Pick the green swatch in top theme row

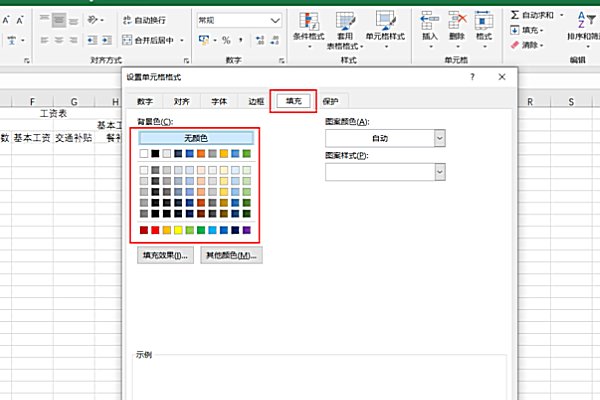(x=247, y=153)
